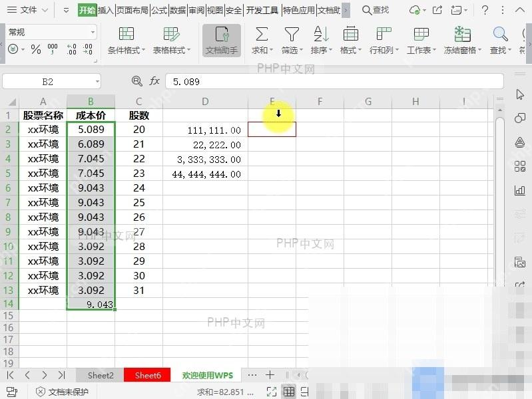Switch to the 插入 ribbon tab

pos(105,10)
